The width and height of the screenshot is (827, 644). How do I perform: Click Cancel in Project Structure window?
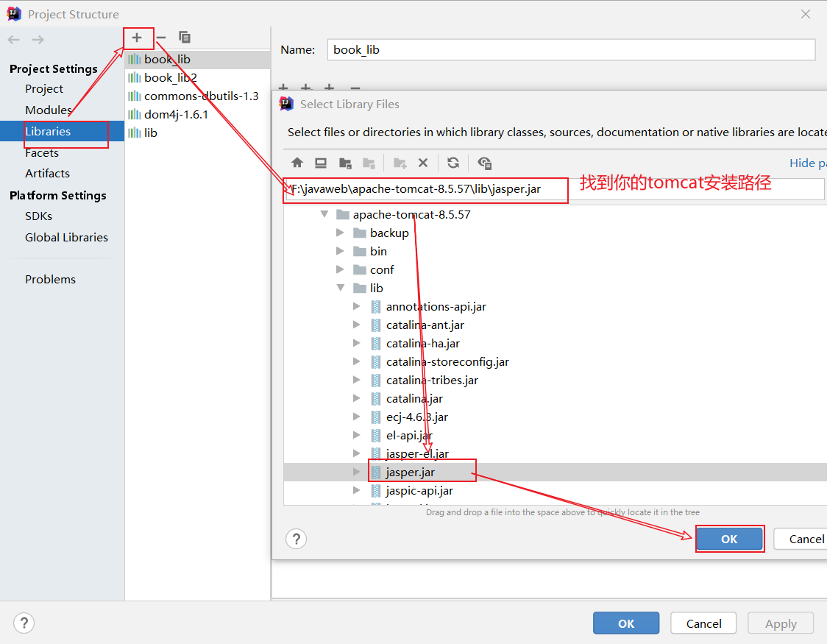703,623
